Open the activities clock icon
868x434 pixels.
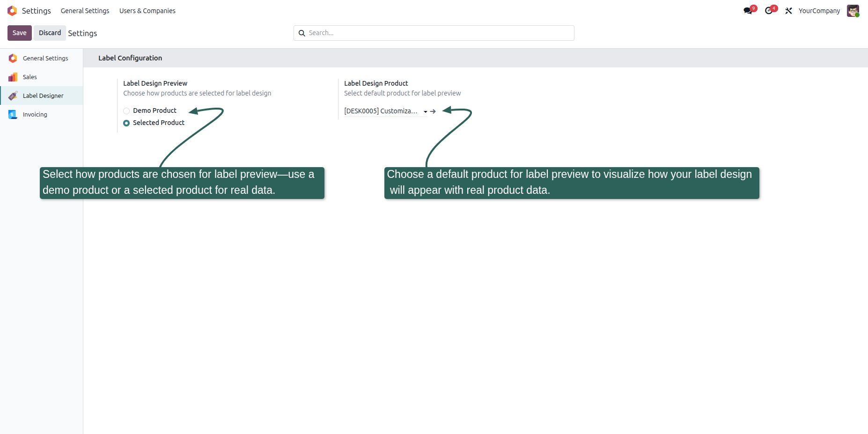click(x=768, y=11)
